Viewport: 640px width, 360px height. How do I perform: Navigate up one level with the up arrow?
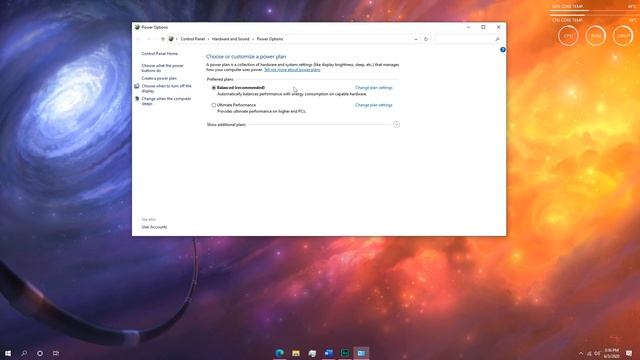(163, 39)
